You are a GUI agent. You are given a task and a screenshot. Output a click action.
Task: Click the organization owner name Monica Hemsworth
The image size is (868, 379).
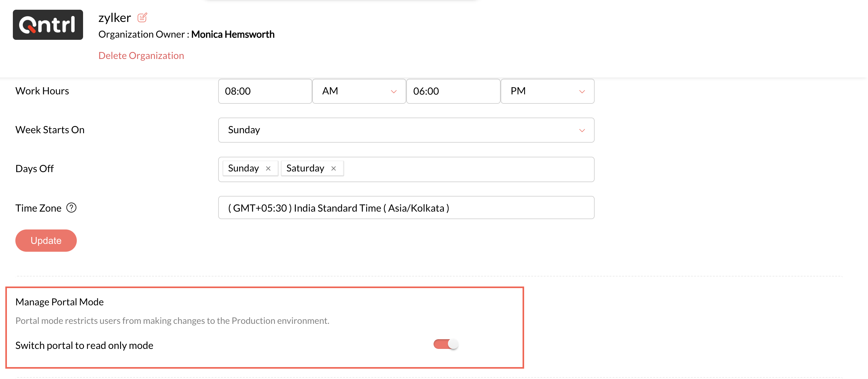(233, 34)
